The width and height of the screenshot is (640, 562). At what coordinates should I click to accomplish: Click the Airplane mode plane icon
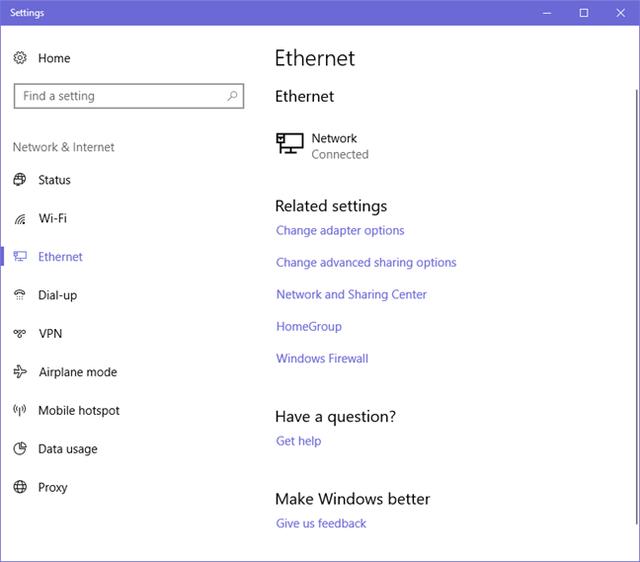pyautogui.click(x=20, y=372)
